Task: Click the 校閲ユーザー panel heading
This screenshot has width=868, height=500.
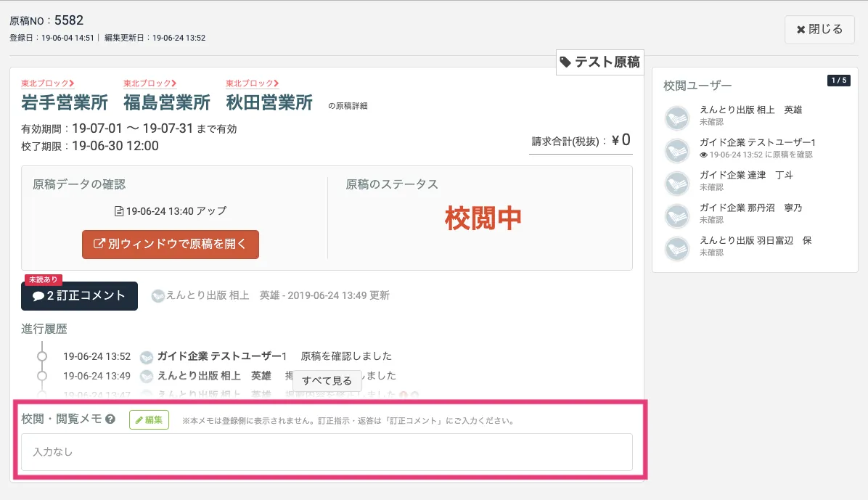Action: coord(697,86)
